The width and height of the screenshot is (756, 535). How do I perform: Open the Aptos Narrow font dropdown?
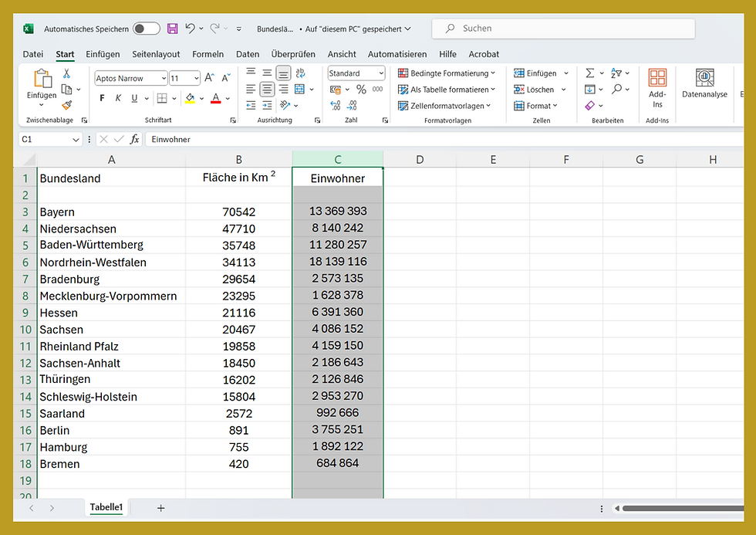[x=164, y=78]
